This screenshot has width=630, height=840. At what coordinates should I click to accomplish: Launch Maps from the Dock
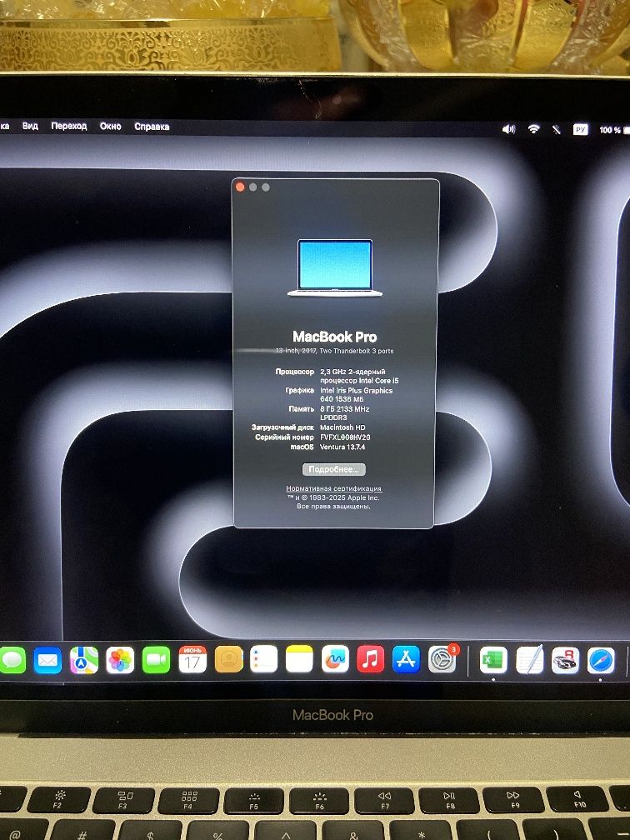[84, 659]
